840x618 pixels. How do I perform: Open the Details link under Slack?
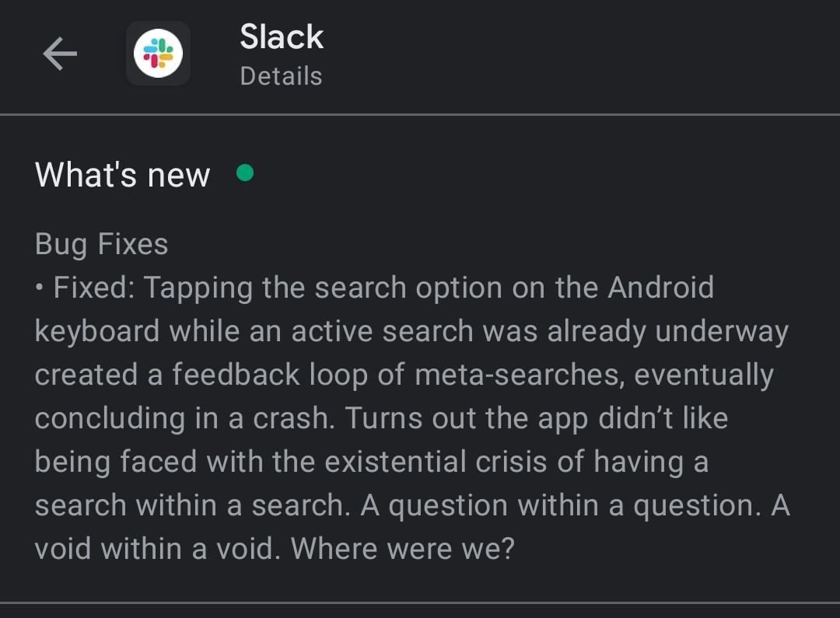[281, 76]
